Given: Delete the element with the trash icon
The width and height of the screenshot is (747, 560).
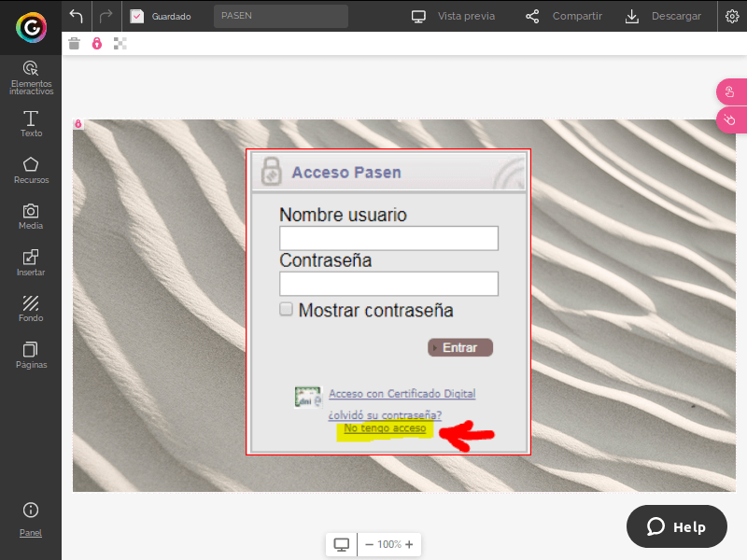Looking at the screenshot, I should click(x=75, y=44).
